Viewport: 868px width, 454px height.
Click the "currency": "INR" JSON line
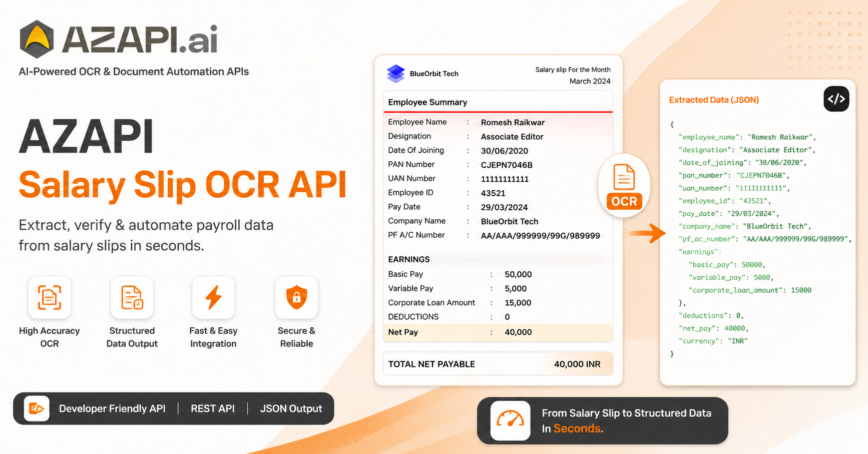click(713, 341)
